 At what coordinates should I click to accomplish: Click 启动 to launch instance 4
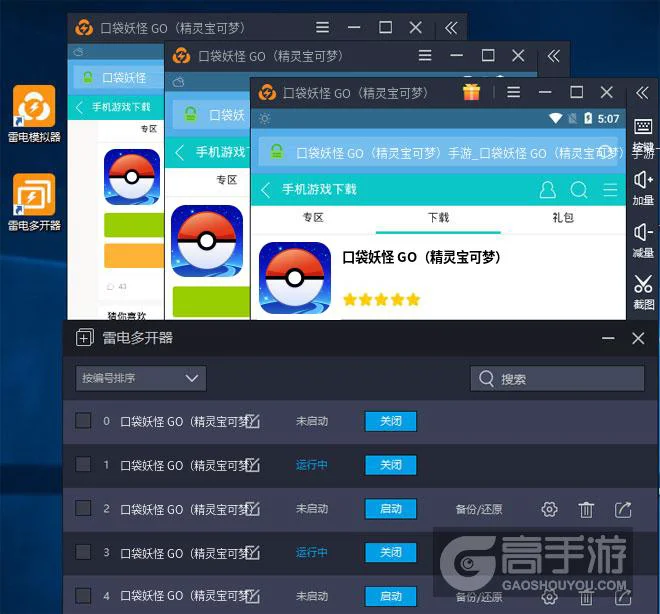tap(391, 596)
